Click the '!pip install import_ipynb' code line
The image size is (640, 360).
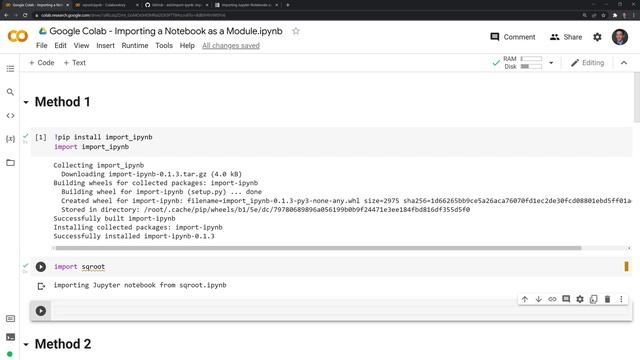[x=103, y=137]
